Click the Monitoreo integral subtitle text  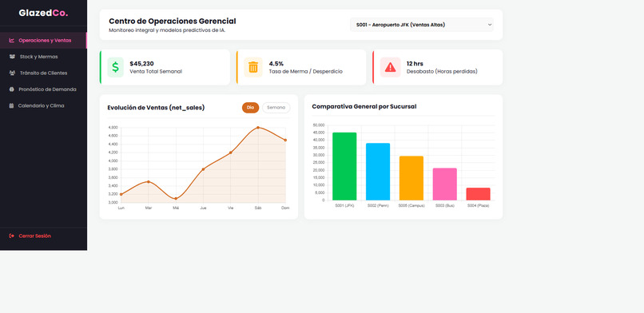tap(167, 30)
